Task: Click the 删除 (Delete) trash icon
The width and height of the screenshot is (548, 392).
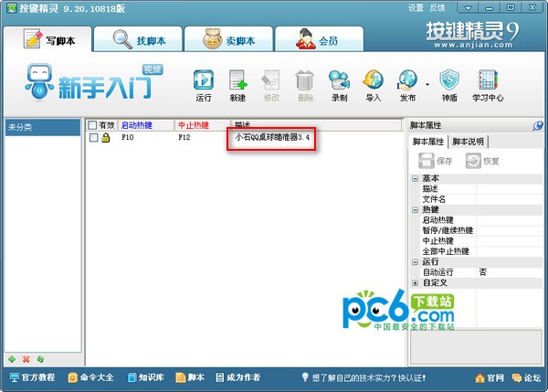Action: [x=305, y=86]
